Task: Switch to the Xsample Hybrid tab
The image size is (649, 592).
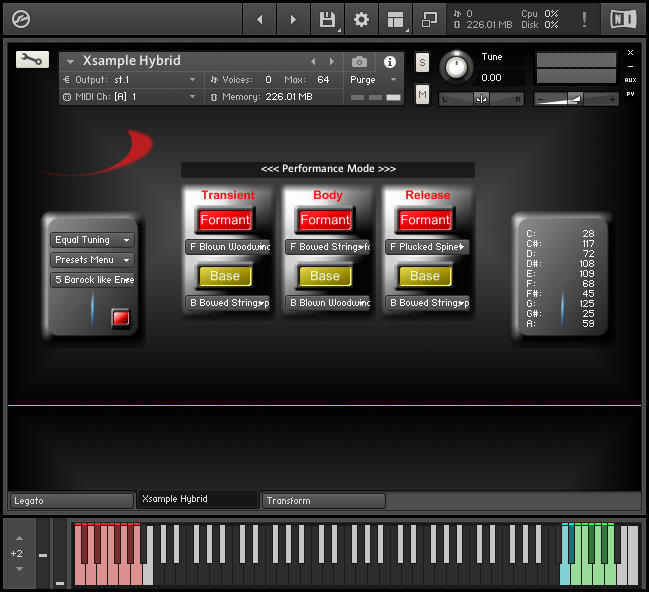Action: click(x=198, y=499)
